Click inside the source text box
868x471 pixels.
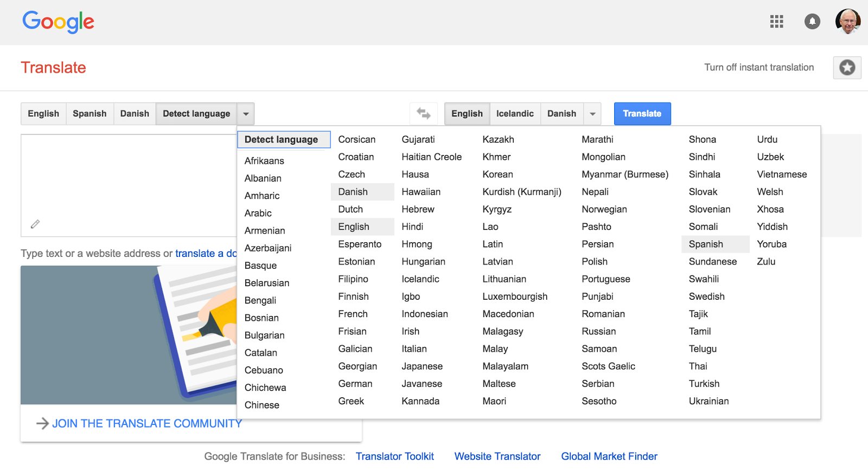(129, 185)
